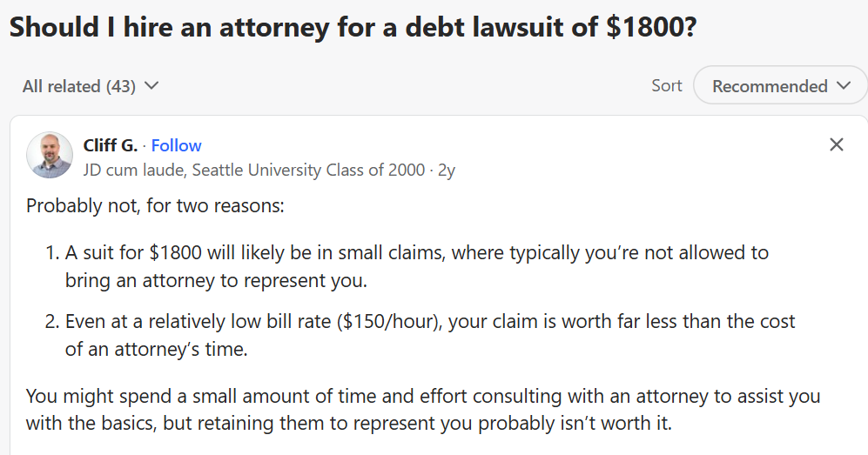Open the debt lawsuit question title

pyautogui.click(x=353, y=27)
